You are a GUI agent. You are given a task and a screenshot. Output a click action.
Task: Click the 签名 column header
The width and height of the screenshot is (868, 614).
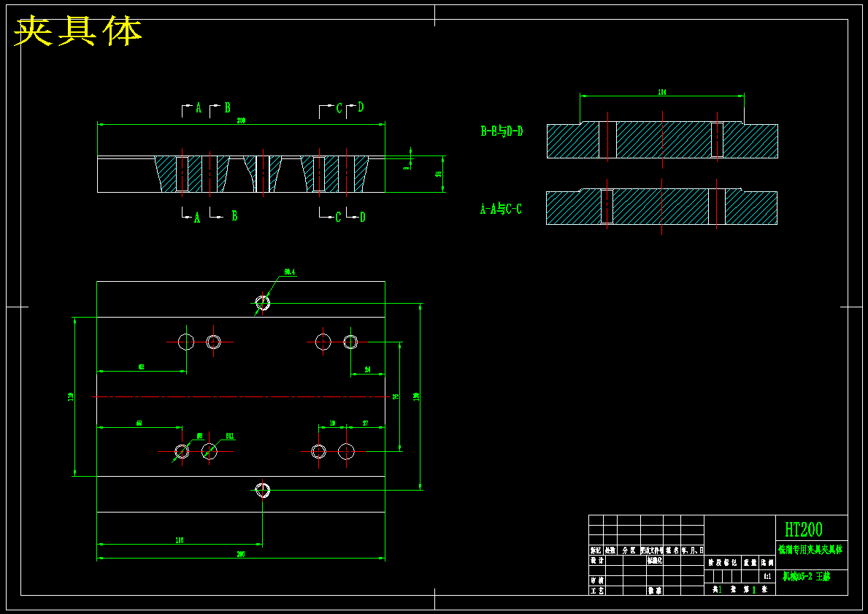[672, 551]
